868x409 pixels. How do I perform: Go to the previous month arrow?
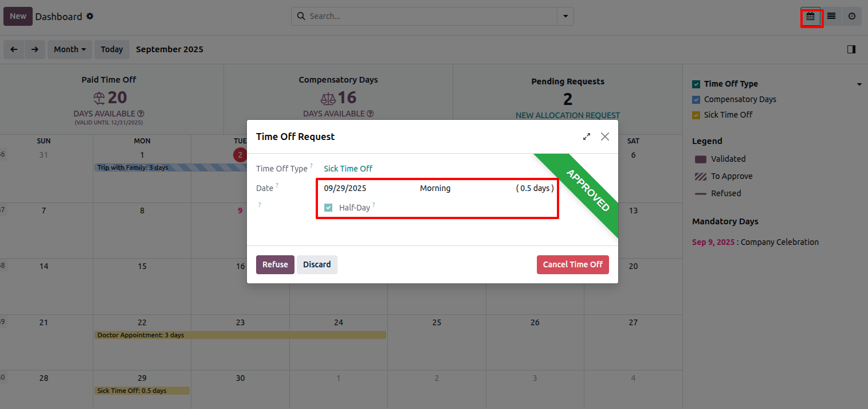[14, 49]
